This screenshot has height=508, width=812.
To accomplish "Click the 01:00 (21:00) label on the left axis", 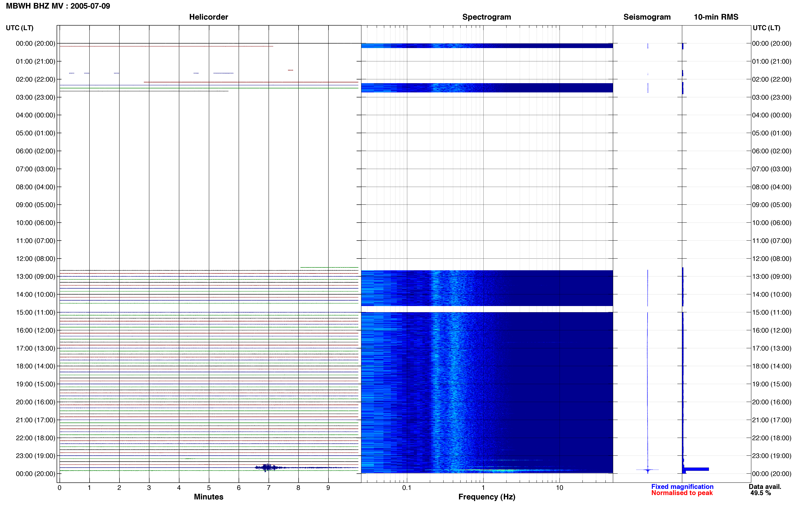I will pyautogui.click(x=36, y=61).
